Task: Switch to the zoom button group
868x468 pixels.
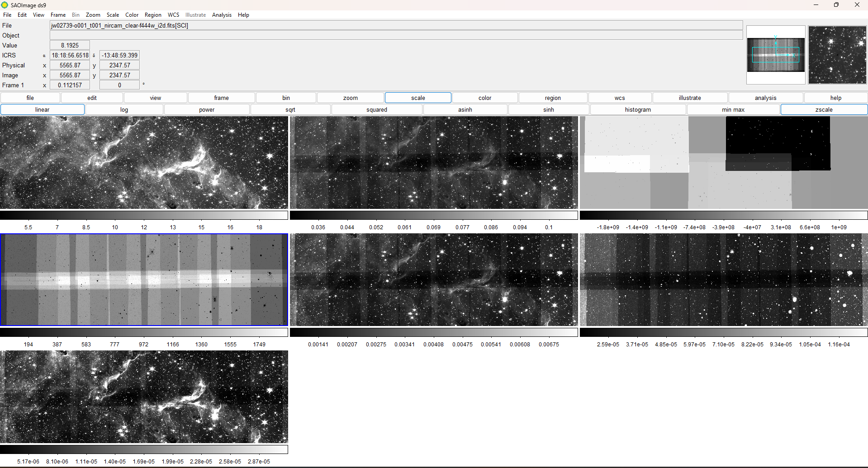Action: coord(350,98)
